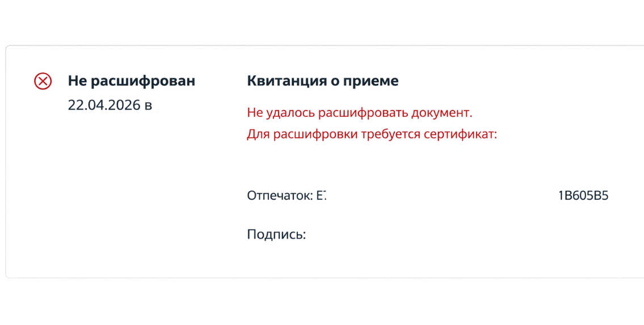Select the fingerprint ending "1B605B5"
The width and height of the screenshot is (644, 325).
[583, 196]
